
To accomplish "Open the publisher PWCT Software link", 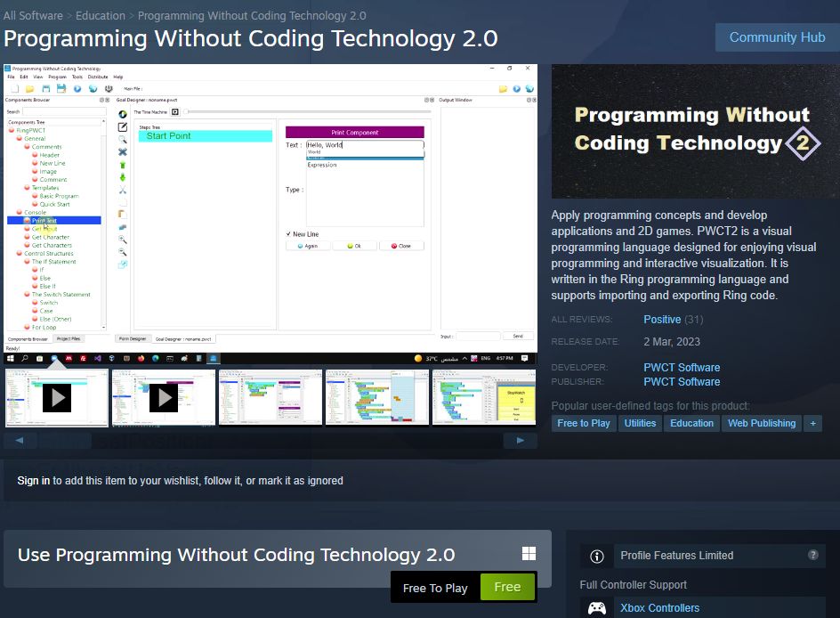I will (x=682, y=382).
